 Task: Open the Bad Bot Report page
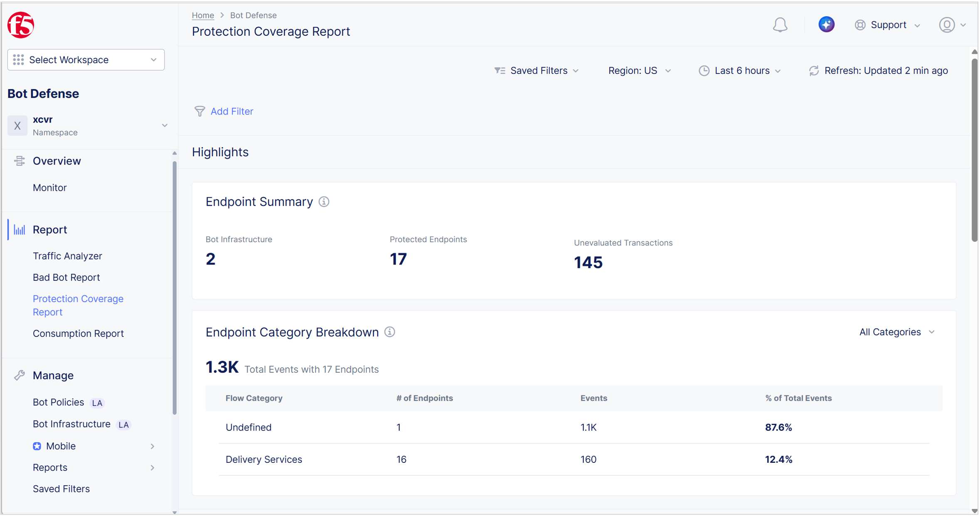coord(66,277)
